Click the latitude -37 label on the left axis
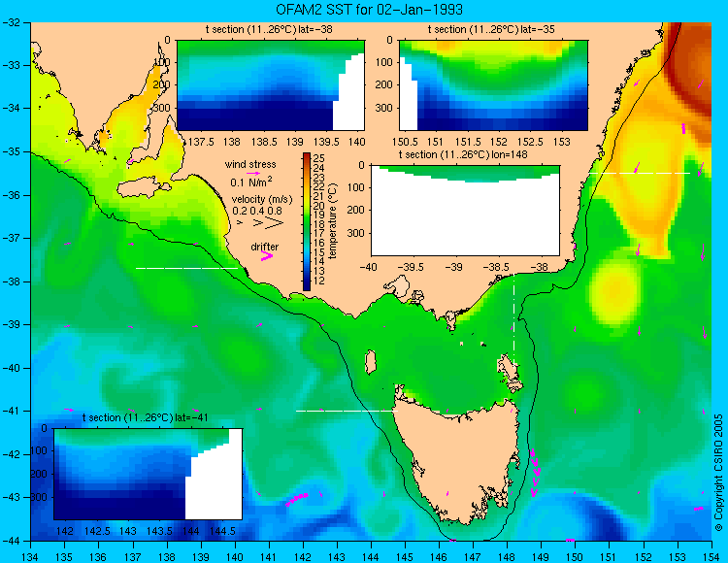The height and width of the screenshot is (563, 728). click(x=11, y=239)
